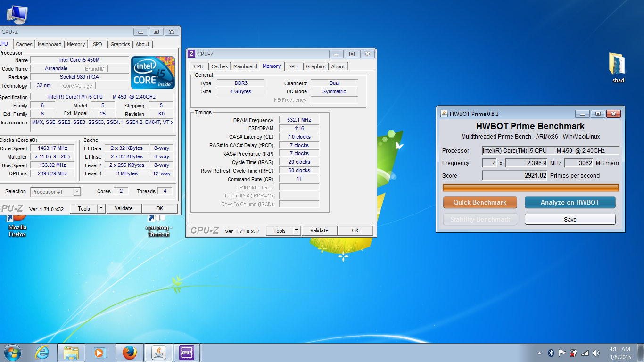This screenshot has height=362, width=644.
Task: Click the Windows Start orb
Action: pyautogui.click(x=12, y=353)
